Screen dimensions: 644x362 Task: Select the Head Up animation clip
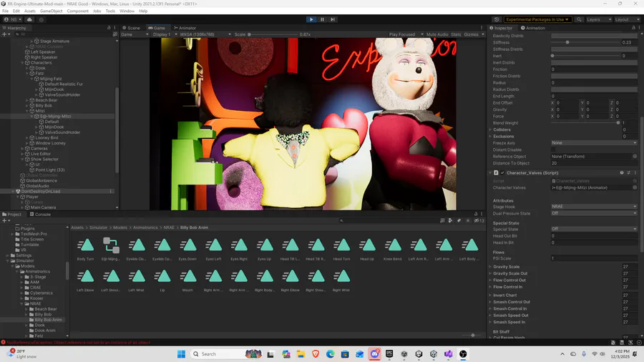(367, 249)
